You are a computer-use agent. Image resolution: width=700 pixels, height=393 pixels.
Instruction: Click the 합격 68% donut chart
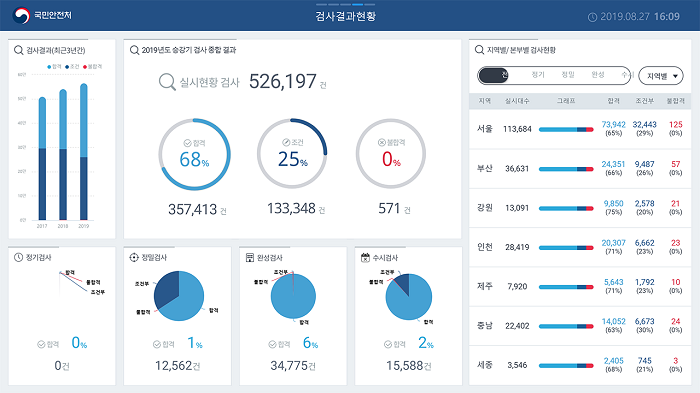pyautogui.click(x=195, y=155)
